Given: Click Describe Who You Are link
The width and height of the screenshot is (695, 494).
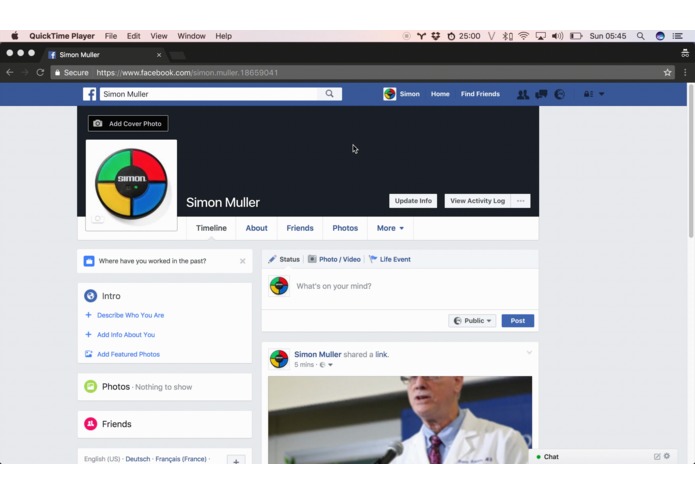Looking at the screenshot, I should (131, 315).
